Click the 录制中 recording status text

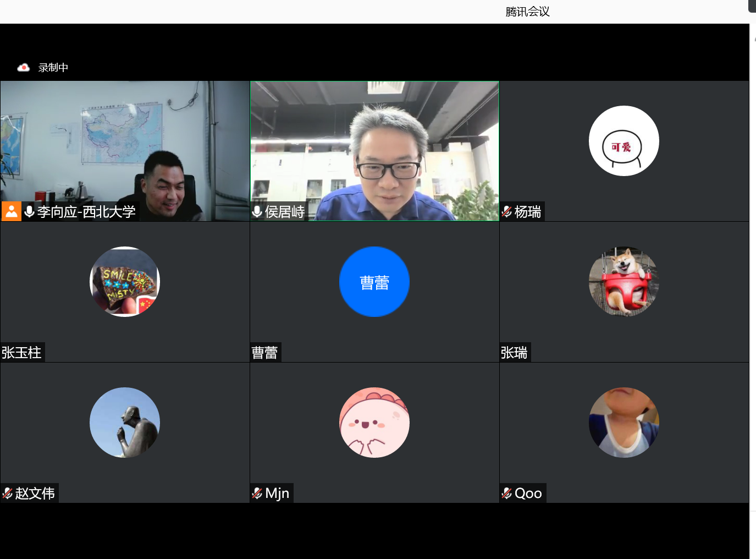point(53,68)
